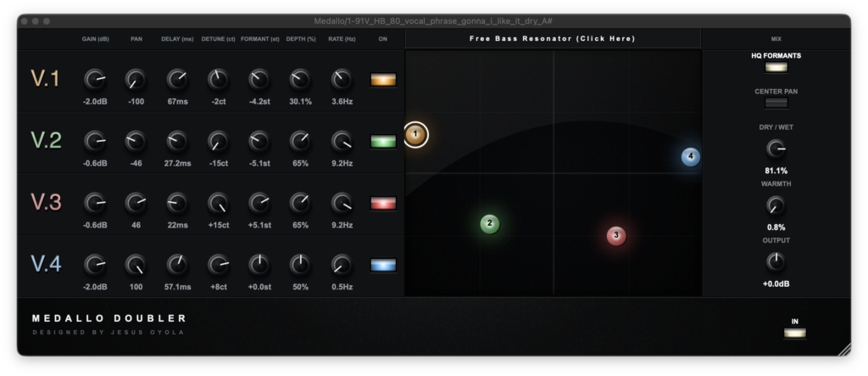Screen dimensions: 868x376
Task: Click the V.2 voice label
Action: point(46,141)
